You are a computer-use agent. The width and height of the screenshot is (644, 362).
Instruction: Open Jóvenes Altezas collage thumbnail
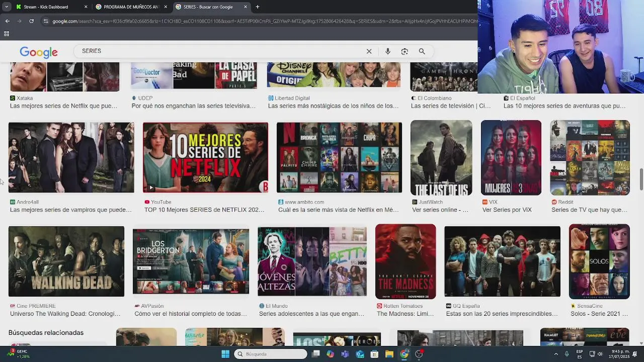pyautogui.click(x=312, y=261)
